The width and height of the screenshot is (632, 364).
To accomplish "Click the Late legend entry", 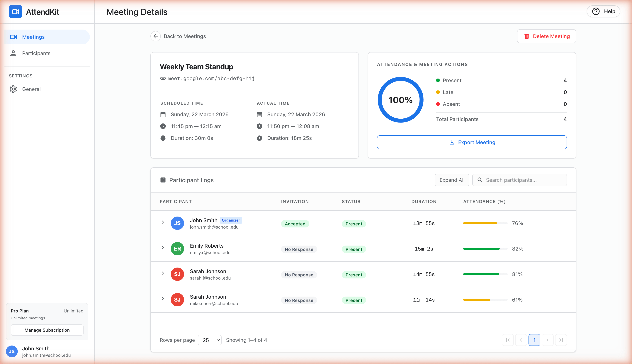I will [501, 92].
